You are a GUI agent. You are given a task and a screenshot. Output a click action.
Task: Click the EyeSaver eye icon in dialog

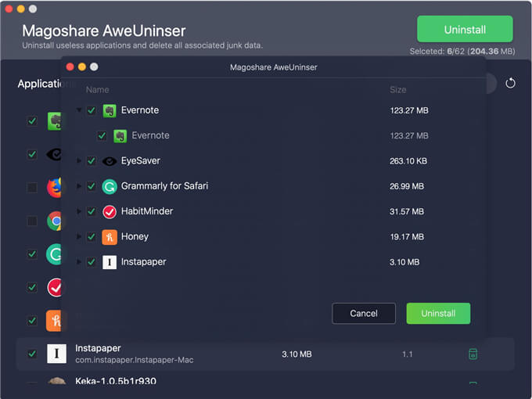[110, 161]
